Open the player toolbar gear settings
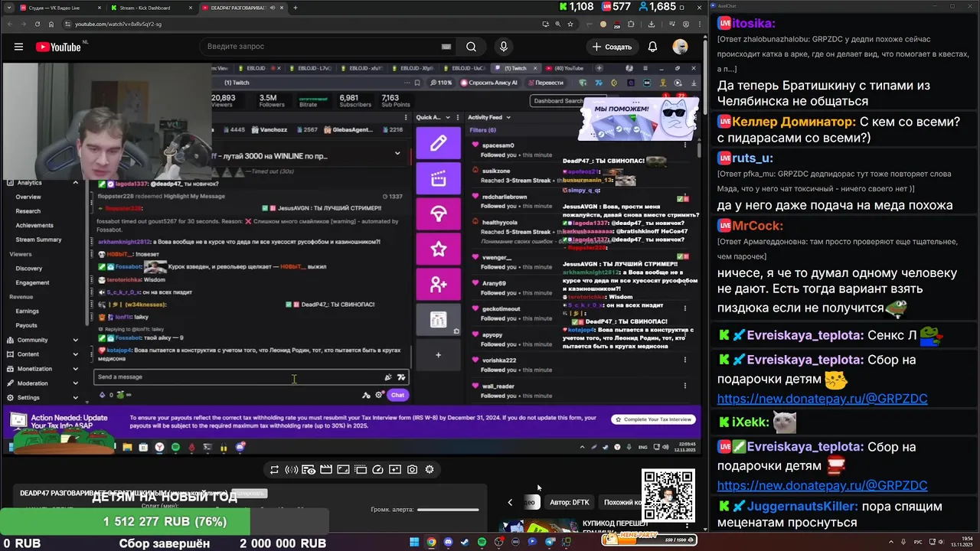The width and height of the screenshot is (980, 551). pyautogui.click(x=430, y=470)
